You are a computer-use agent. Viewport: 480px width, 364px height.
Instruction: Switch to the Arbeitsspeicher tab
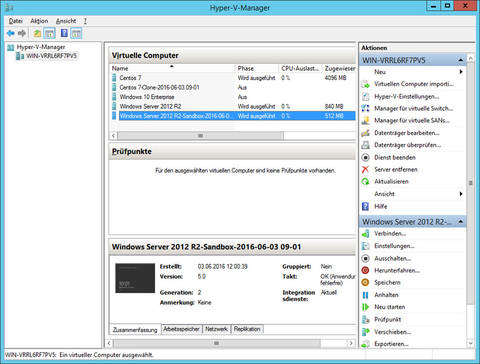[x=181, y=329]
